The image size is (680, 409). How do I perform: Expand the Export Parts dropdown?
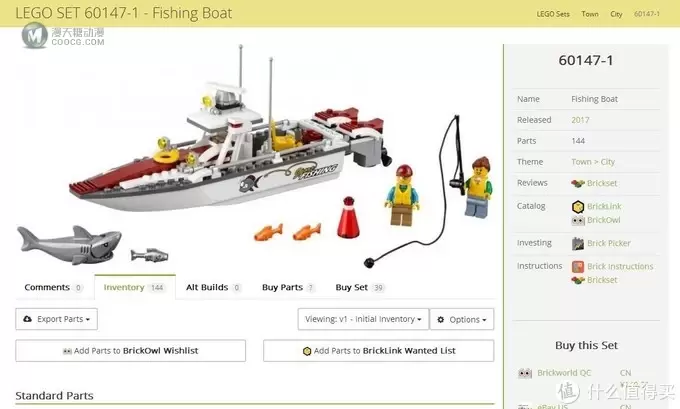coord(56,319)
